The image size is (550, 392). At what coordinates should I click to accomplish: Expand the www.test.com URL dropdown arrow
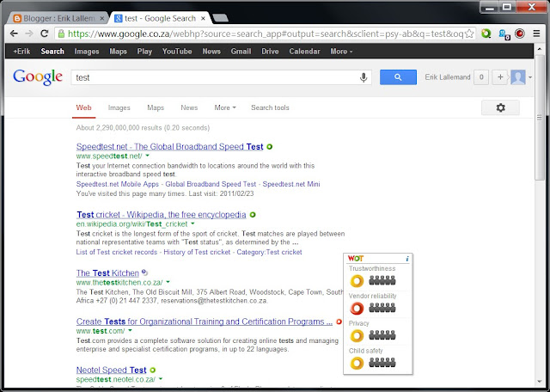[130, 331]
